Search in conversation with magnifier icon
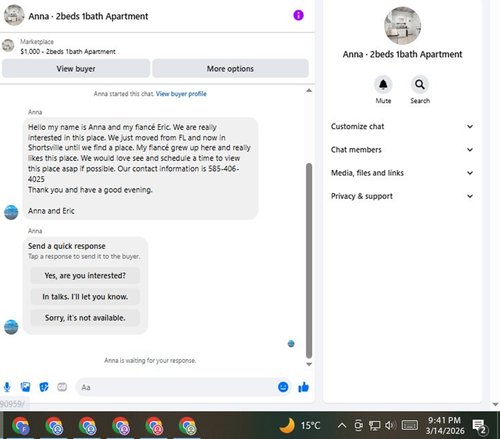The height and width of the screenshot is (439, 500). tap(420, 85)
